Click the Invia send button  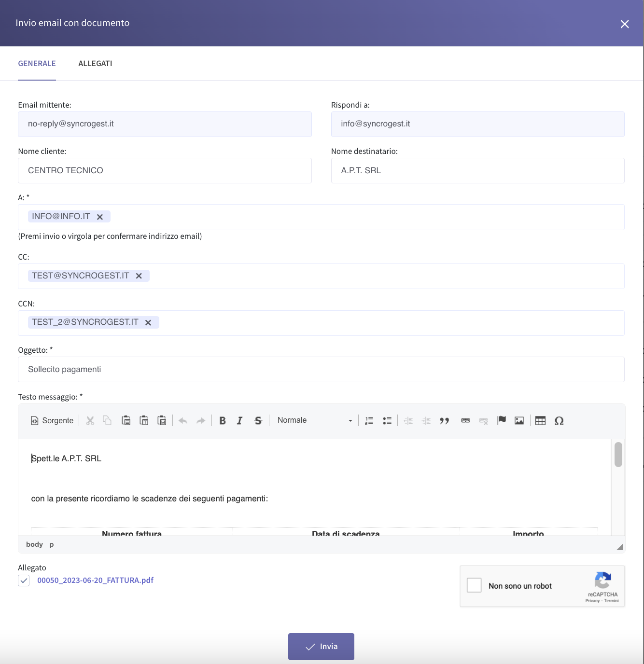(x=321, y=647)
